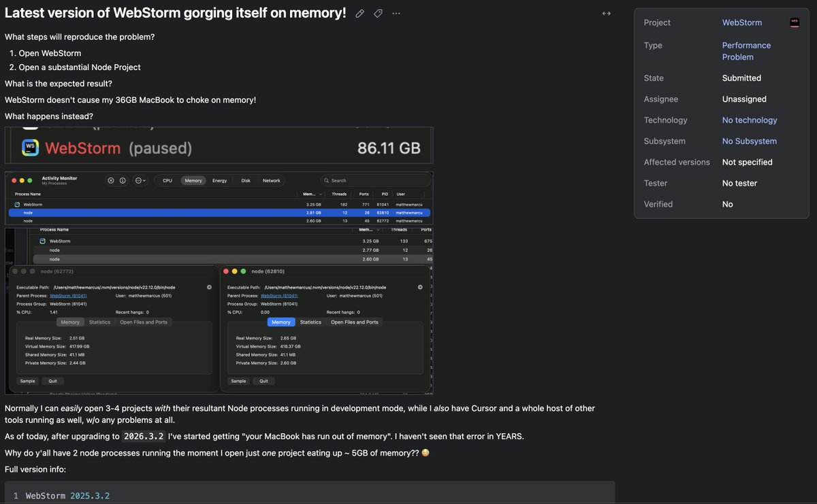The width and height of the screenshot is (817, 504).
Task: Choose a tester via No tester value
Action: pos(739,184)
